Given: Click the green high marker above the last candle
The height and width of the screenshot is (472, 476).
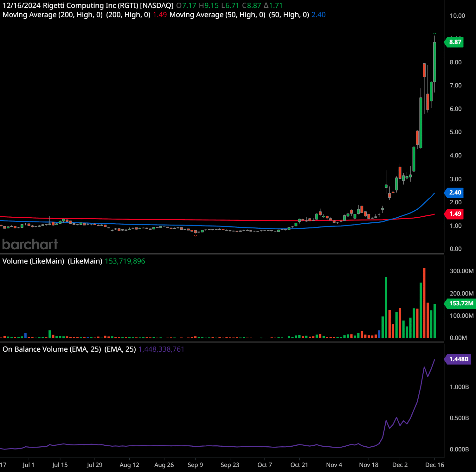Looking at the screenshot, I should click(434, 33).
